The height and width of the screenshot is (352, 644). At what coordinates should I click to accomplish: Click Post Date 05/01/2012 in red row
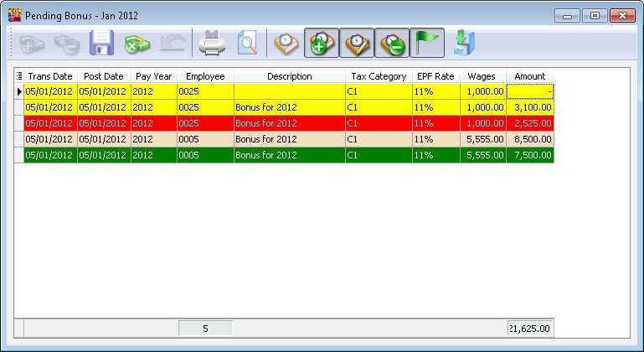(x=104, y=123)
